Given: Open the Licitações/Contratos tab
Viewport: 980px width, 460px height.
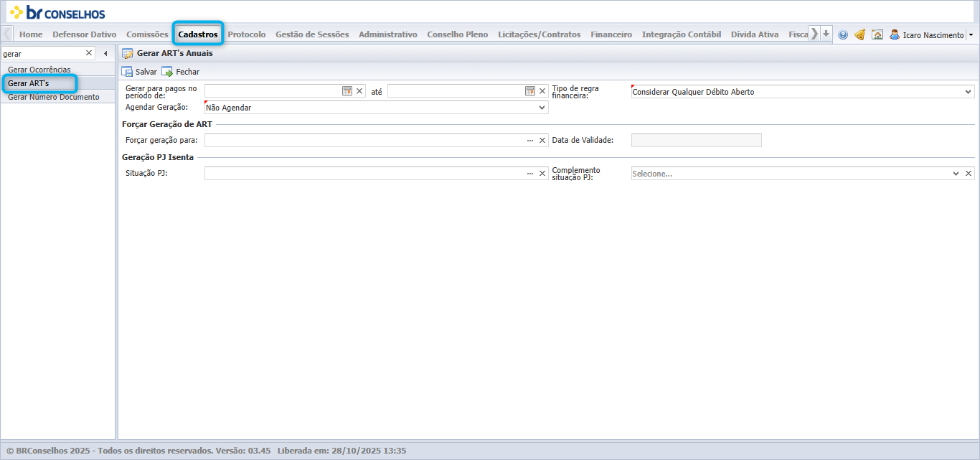Looking at the screenshot, I should (x=540, y=34).
